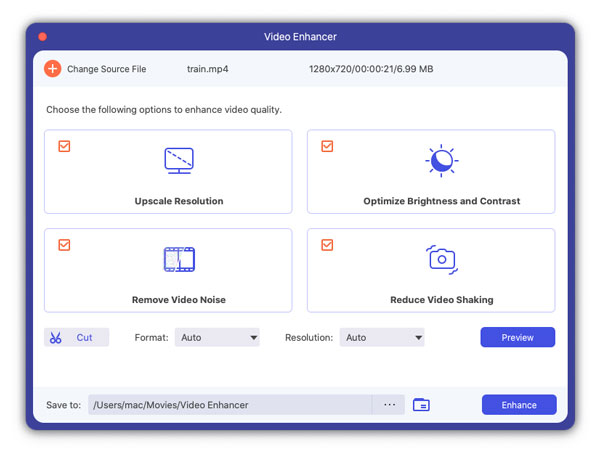
Task: Open the Format dropdown
Action: (x=217, y=338)
